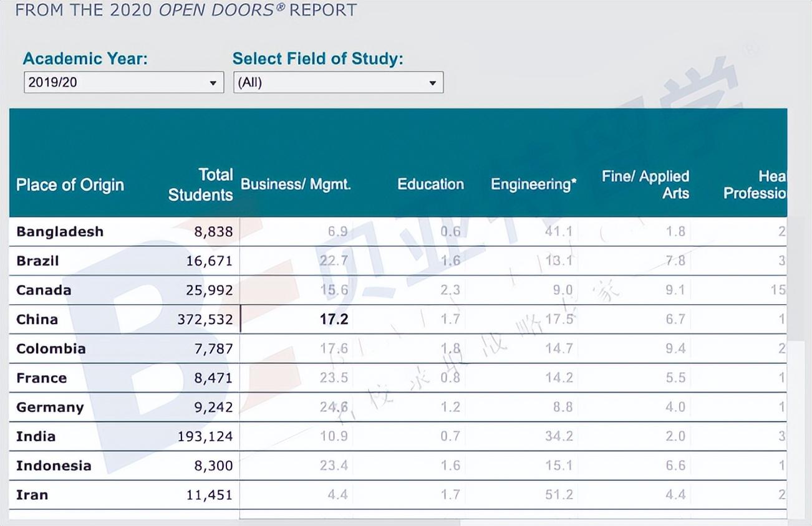Click China's highlighted 17.2 Business value
Image resolution: width=812 pixels, height=526 pixels.
pos(334,320)
